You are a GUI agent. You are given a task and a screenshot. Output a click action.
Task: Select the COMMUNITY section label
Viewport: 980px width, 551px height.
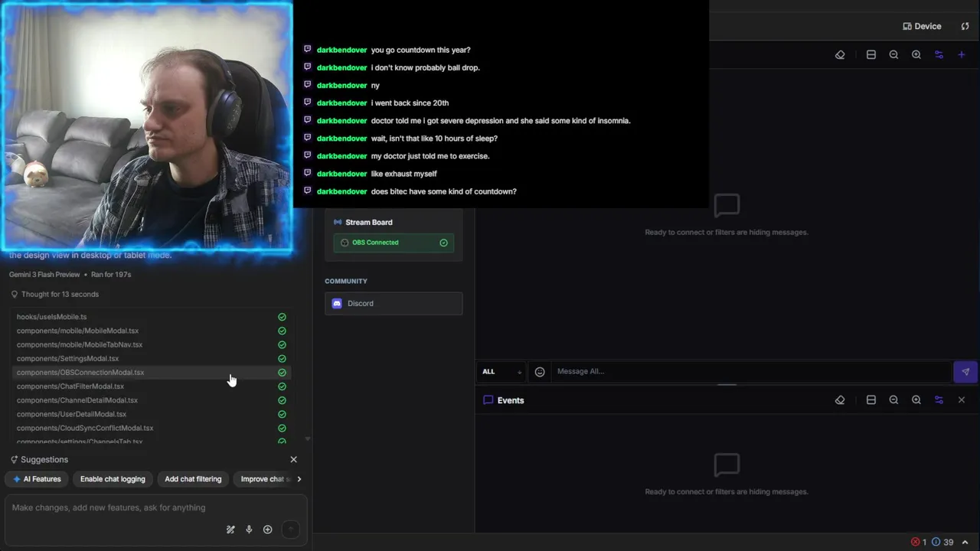(x=346, y=282)
